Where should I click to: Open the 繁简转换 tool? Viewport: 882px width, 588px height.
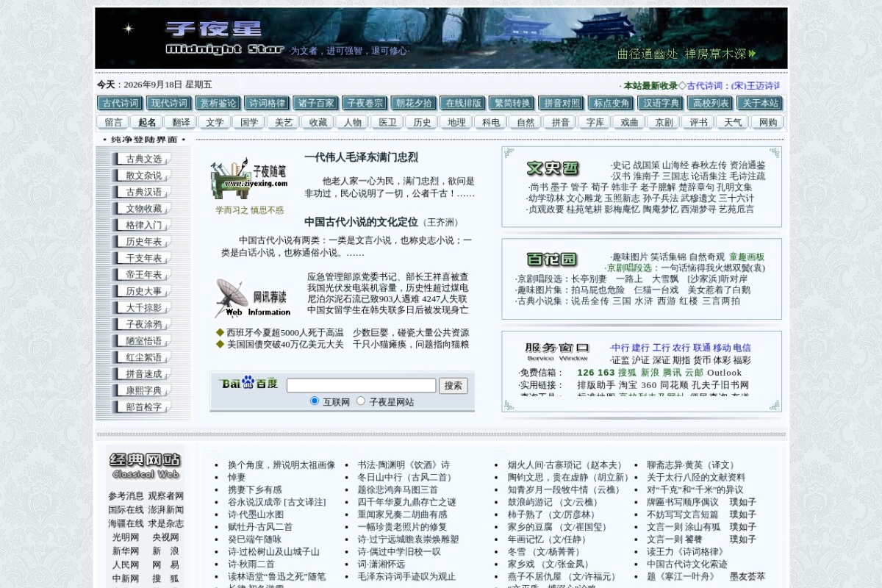coord(512,103)
